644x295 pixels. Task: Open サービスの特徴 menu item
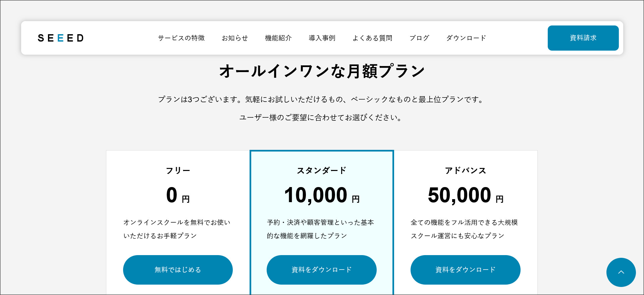tap(181, 38)
